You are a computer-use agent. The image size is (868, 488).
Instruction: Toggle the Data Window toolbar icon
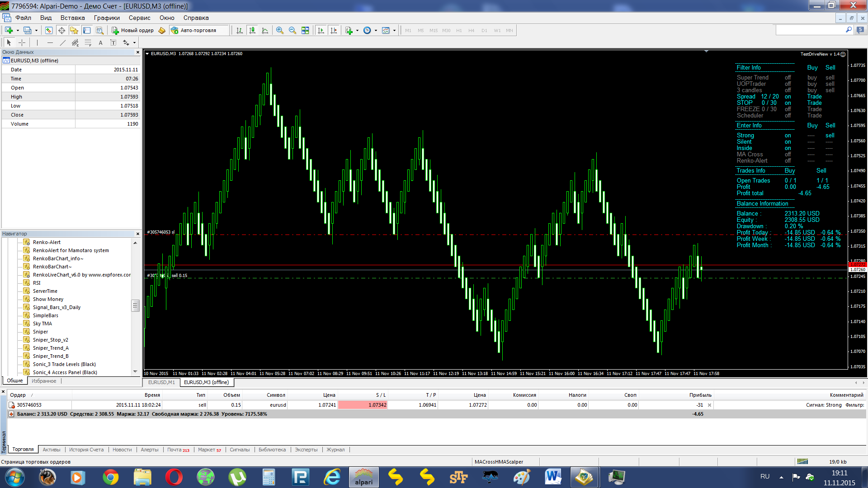pyautogui.click(x=61, y=30)
